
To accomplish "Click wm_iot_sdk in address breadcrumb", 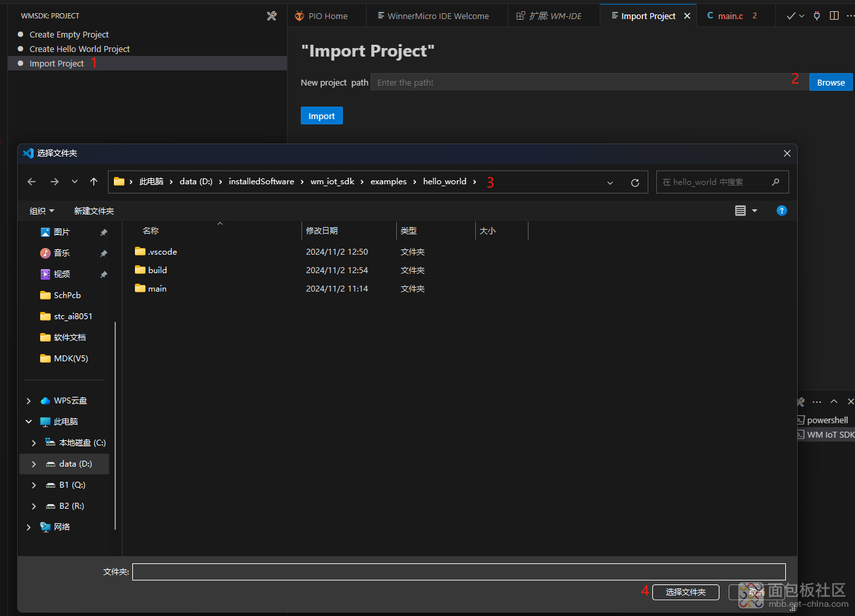I will click(332, 182).
